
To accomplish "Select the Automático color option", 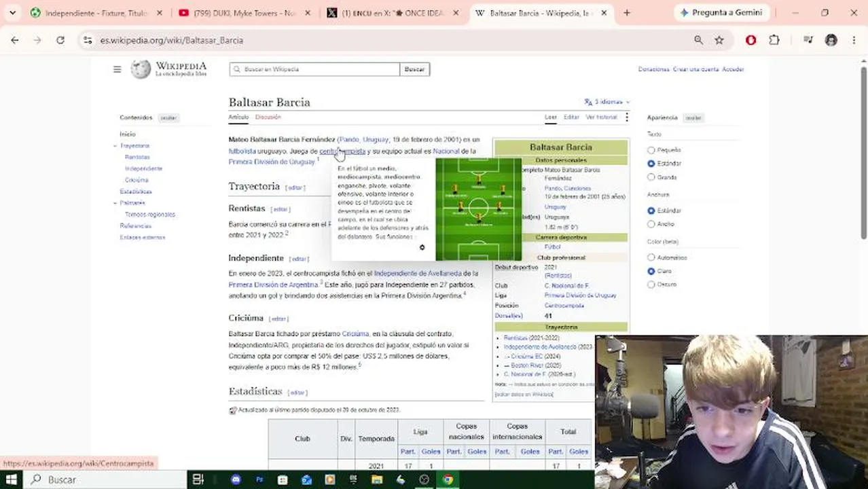I will coord(651,257).
